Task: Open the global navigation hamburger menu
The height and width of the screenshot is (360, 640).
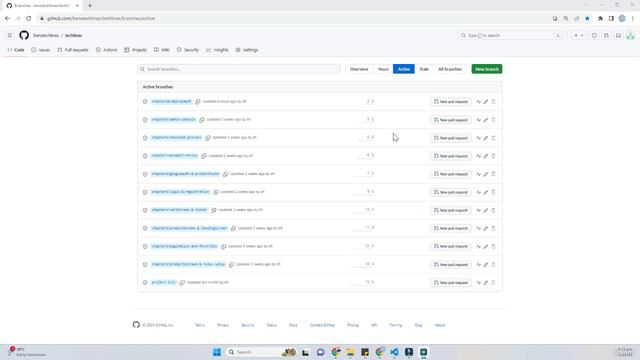Action: click(10, 36)
